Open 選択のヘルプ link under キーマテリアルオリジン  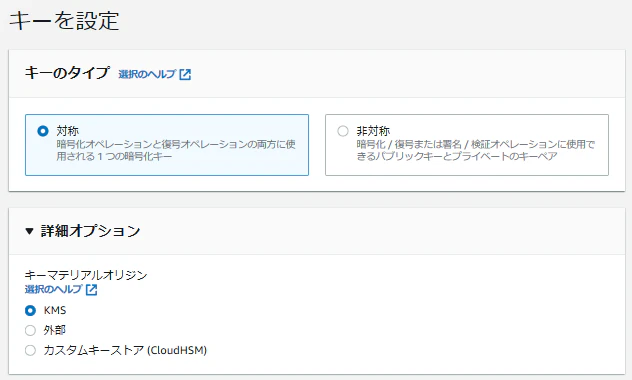coord(53,289)
